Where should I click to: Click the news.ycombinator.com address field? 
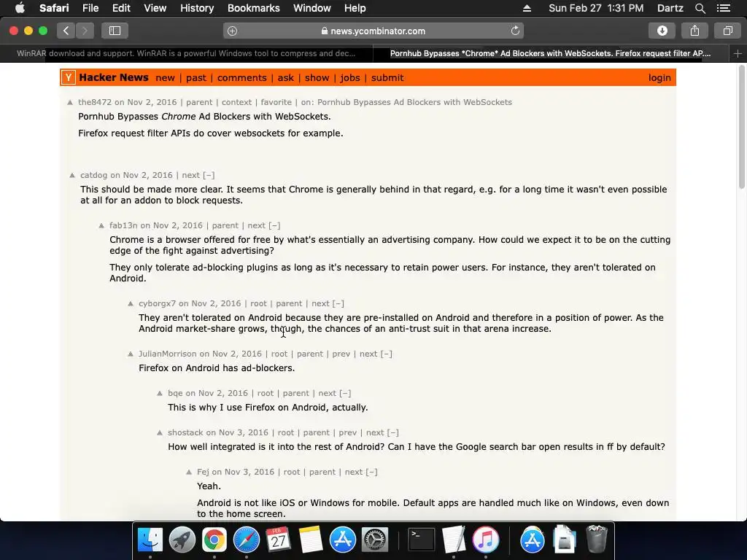tap(373, 31)
